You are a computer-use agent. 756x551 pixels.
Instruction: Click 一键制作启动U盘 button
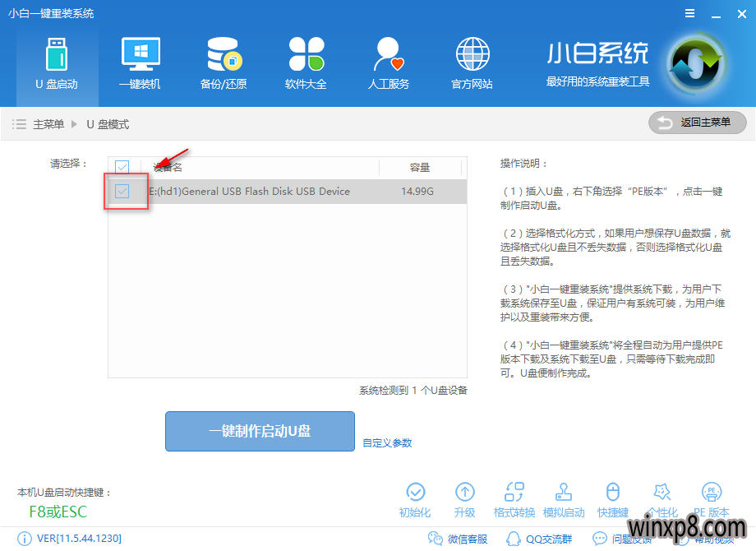(x=260, y=432)
